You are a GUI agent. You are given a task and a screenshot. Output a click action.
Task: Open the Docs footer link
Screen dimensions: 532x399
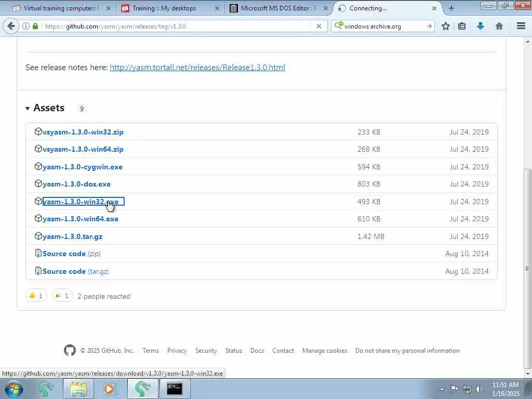pyautogui.click(x=257, y=351)
